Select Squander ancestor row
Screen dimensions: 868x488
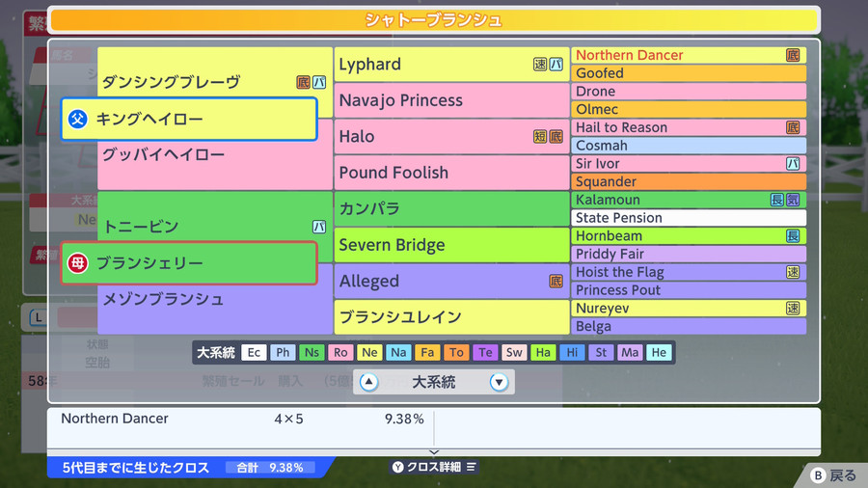[689, 181]
